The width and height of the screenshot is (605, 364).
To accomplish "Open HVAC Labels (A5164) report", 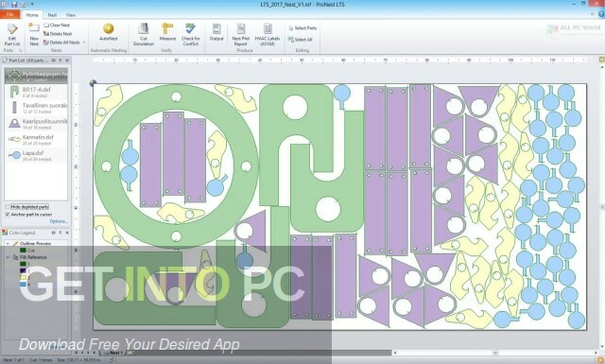I will (268, 35).
